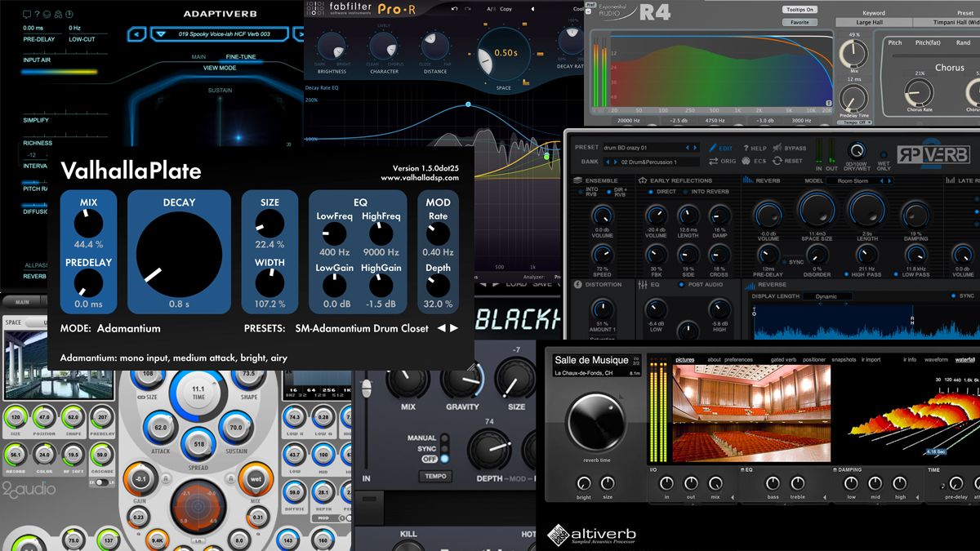Image resolution: width=980 pixels, height=551 pixels.
Task: Open the Spooky Voice-ish preset dropdown triangle
Action: (161, 34)
